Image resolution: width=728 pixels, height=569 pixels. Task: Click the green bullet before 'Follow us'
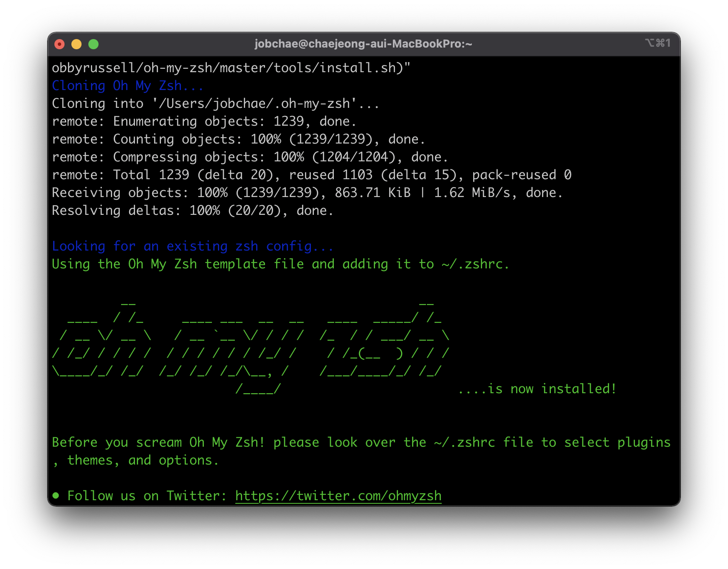(x=56, y=496)
